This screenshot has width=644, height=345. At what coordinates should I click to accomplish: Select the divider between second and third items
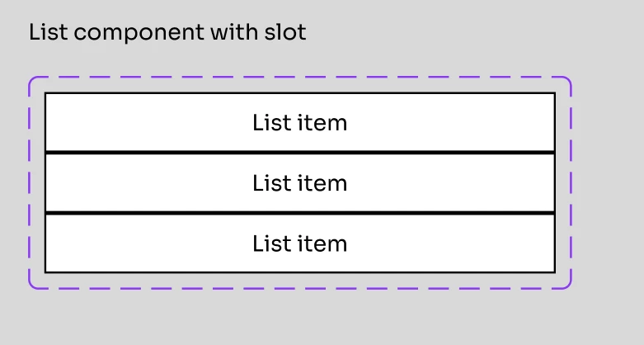pos(300,213)
